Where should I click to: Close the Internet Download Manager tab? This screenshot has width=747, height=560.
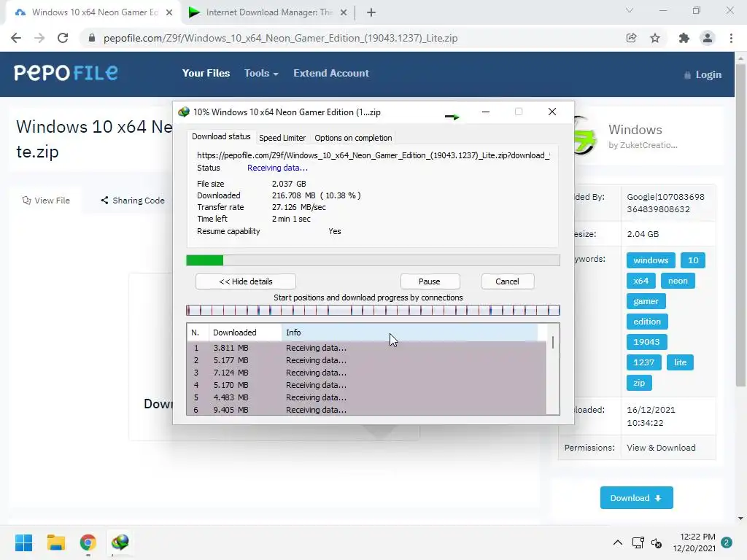pos(344,13)
